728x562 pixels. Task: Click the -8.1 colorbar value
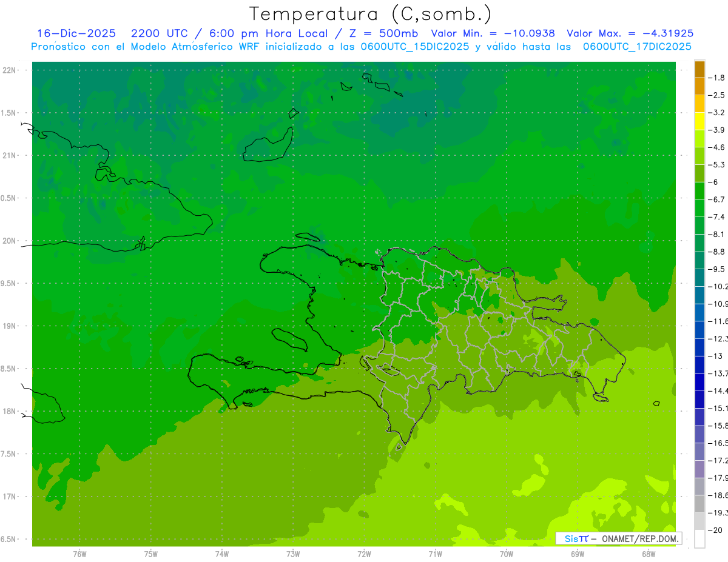coord(716,234)
